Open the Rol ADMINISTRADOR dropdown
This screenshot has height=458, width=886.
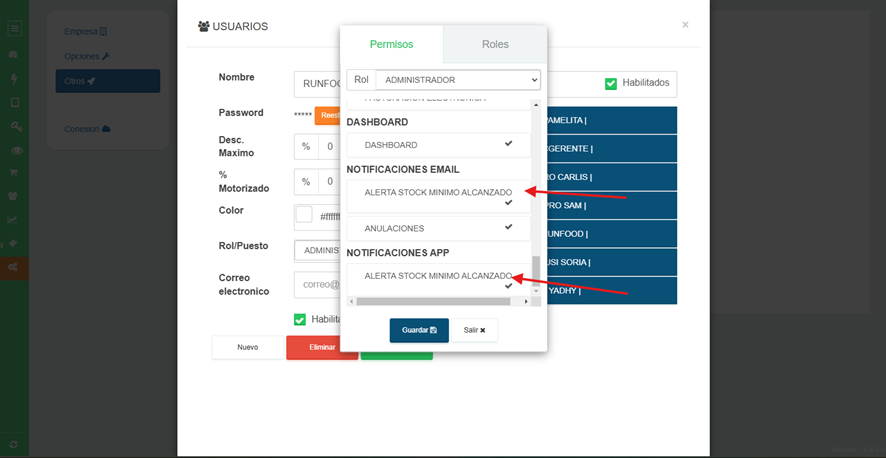(x=458, y=80)
